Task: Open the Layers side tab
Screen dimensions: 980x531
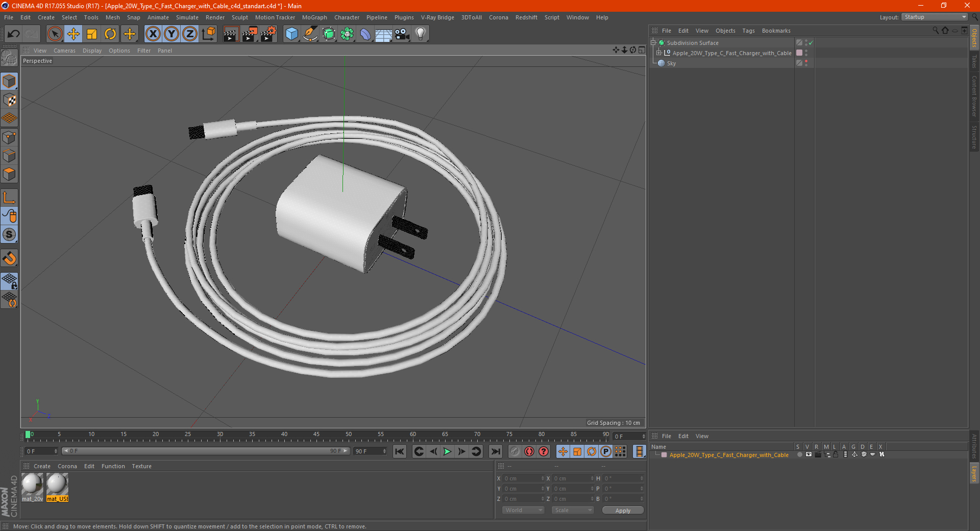Action: pyautogui.click(x=974, y=473)
